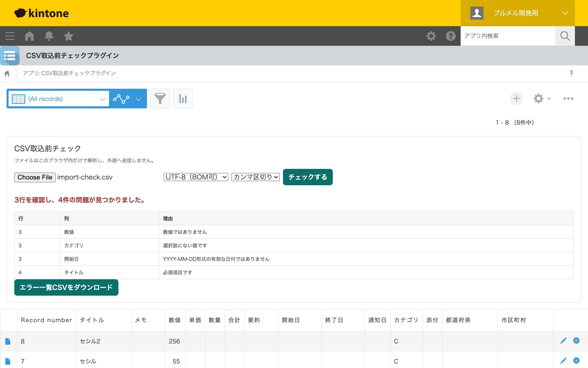Open the hamburger navigation menu
The height and width of the screenshot is (368, 588).
(x=10, y=36)
